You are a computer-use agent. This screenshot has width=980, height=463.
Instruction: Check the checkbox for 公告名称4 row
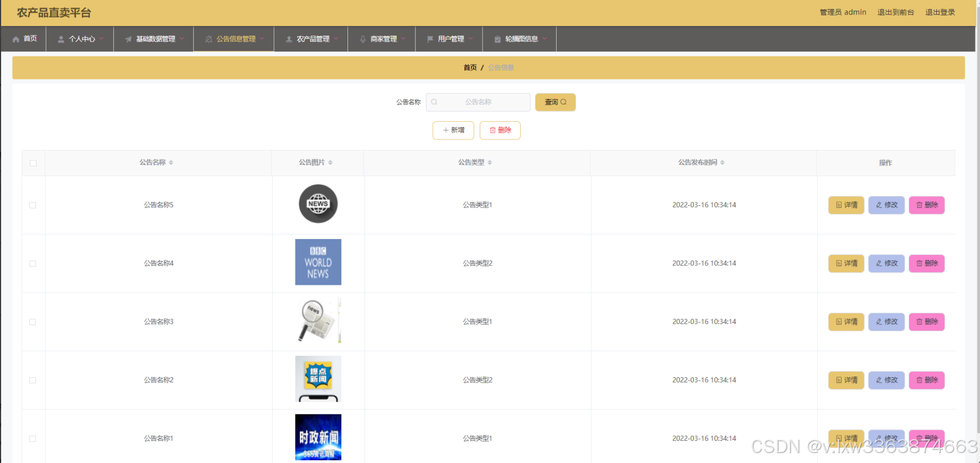coord(33,264)
